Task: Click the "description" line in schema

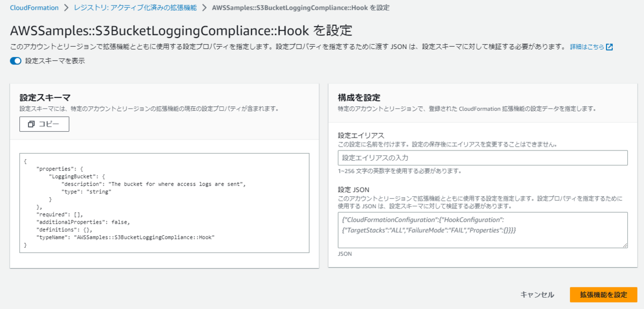Action: point(153,184)
